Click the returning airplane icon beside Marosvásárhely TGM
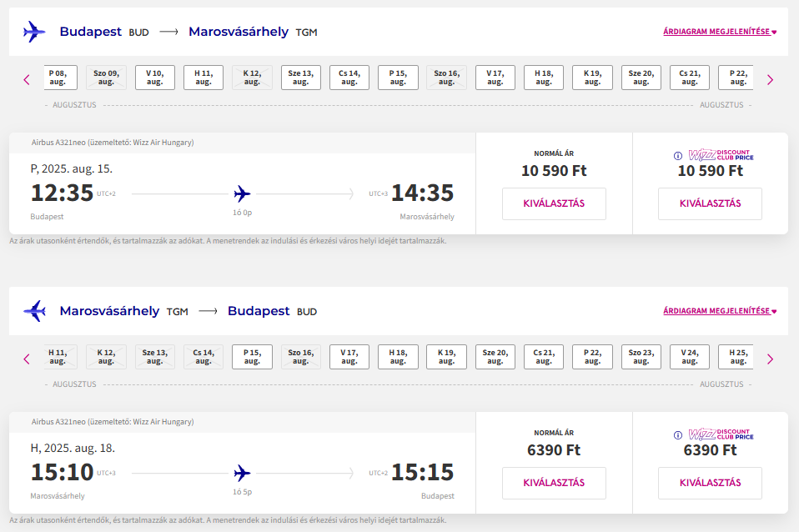Viewport: 799px width, 532px height. (x=34, y=311)
